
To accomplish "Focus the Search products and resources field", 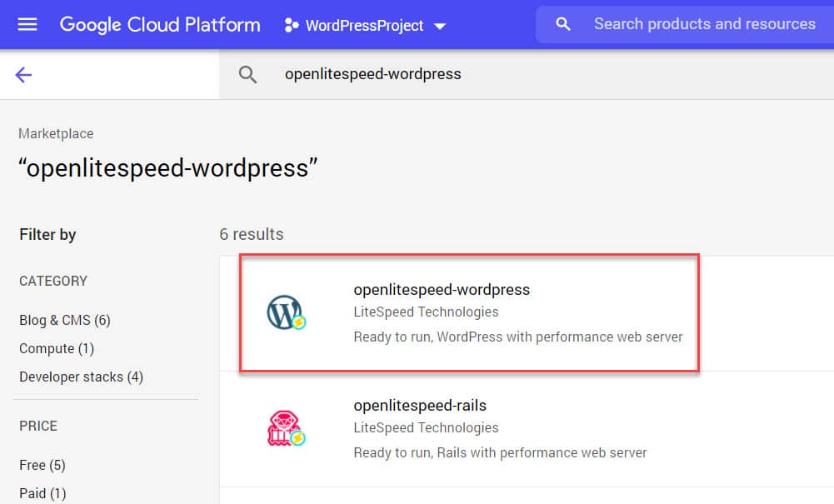I will (705, 24).
